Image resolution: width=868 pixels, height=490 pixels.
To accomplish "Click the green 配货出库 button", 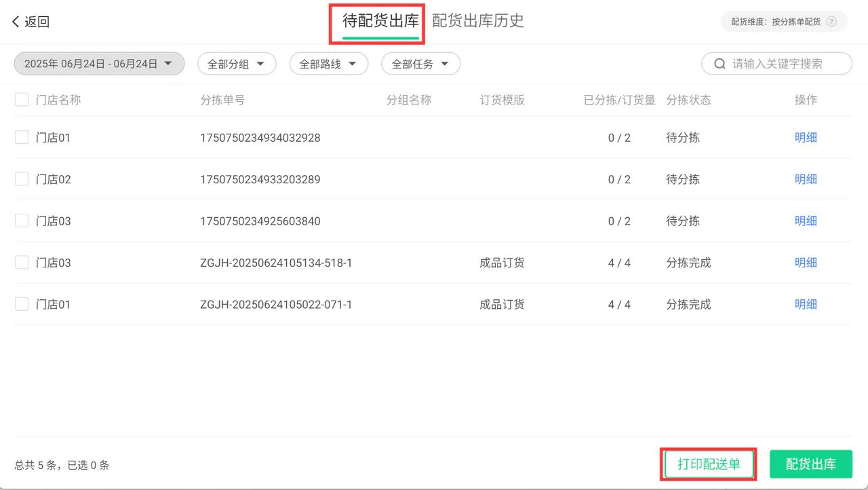I will tap(811, 464).
